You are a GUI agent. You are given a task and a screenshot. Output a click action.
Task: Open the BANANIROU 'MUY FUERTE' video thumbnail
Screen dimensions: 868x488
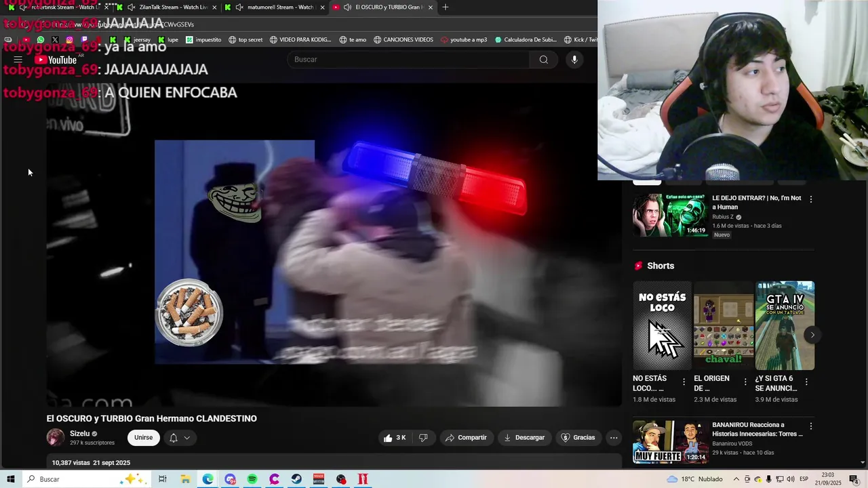[x=670, y=442]
